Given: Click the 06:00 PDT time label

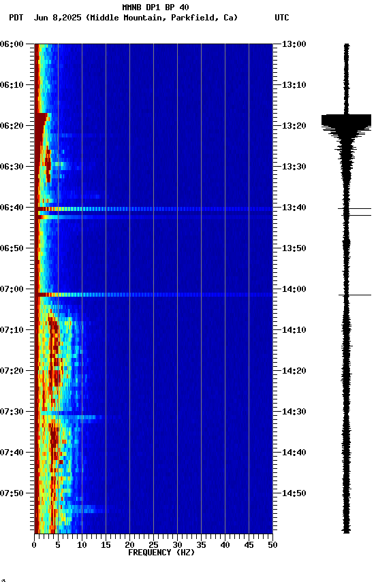Looking at the screenshot, I should coord(12,44).
